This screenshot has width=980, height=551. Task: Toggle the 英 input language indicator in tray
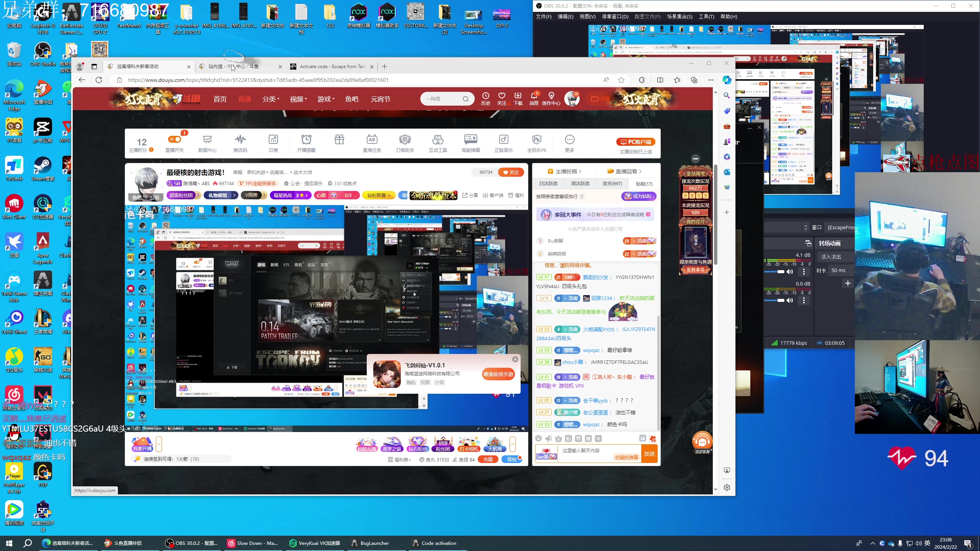point(927,543)
